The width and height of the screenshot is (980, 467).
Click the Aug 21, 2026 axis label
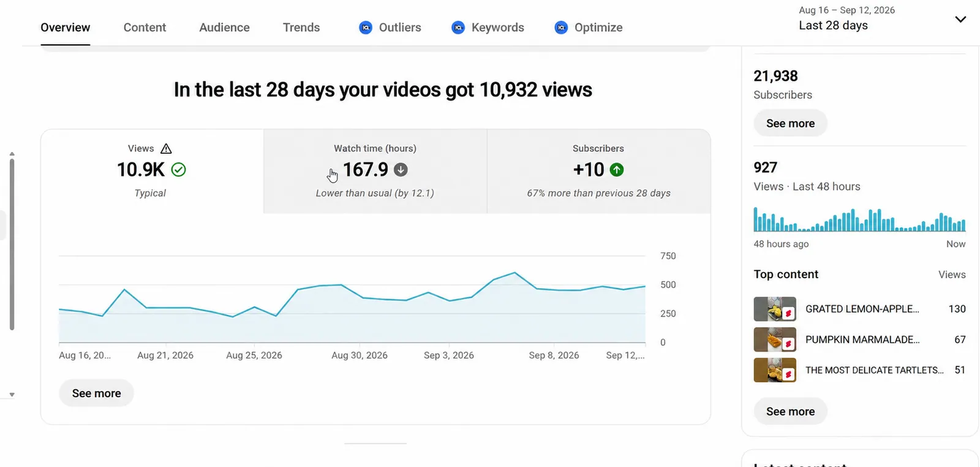pyautogui.click(x=165, y=355)
